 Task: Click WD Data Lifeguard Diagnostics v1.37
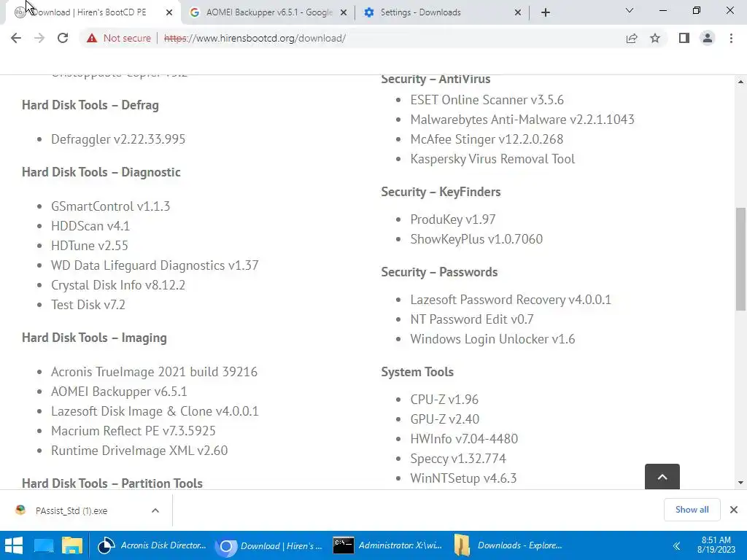pyautogui.click(x=155, y=265)
